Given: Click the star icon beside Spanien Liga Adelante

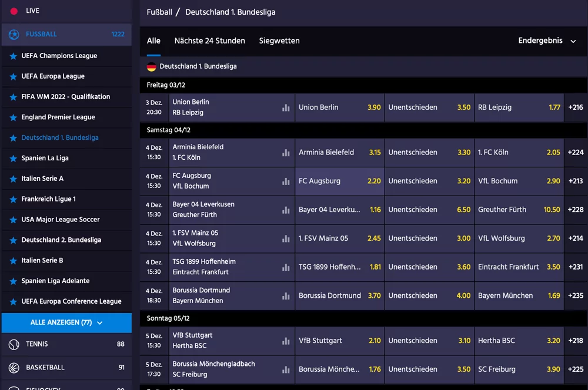Looking at the screenshot, I should (x=13, y=281).
